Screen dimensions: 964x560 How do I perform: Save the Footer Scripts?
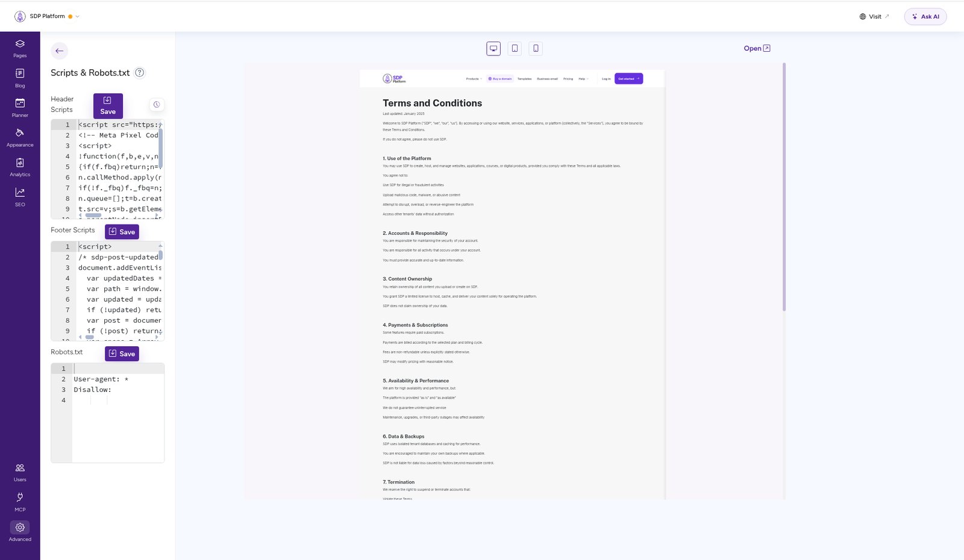click(x=122, y=232)
